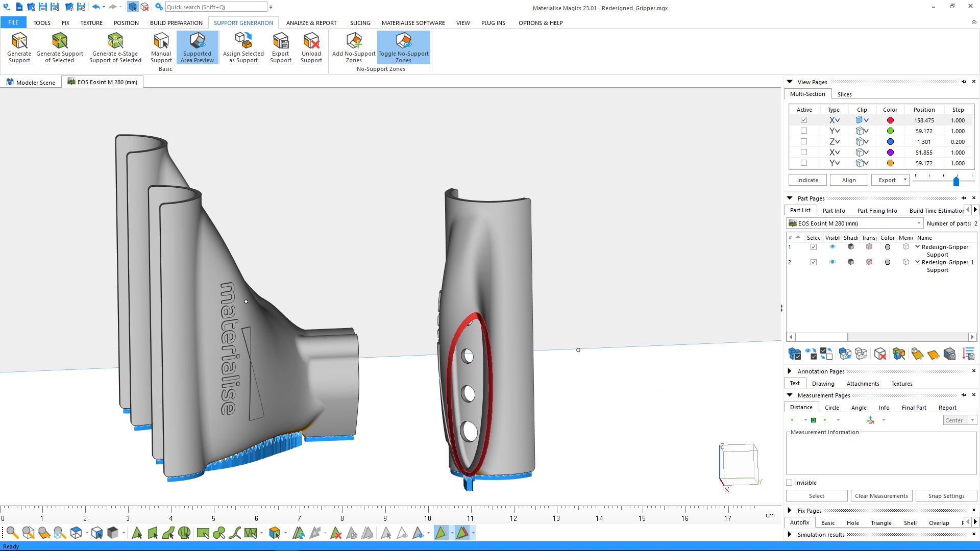Click inside the Quick search field
The width and height of the screenshot is (980, 551).
(214, 7)
